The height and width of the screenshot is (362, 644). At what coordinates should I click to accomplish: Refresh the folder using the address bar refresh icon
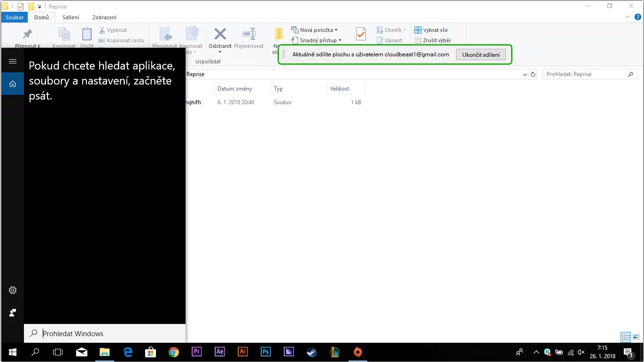pos(533,74)
